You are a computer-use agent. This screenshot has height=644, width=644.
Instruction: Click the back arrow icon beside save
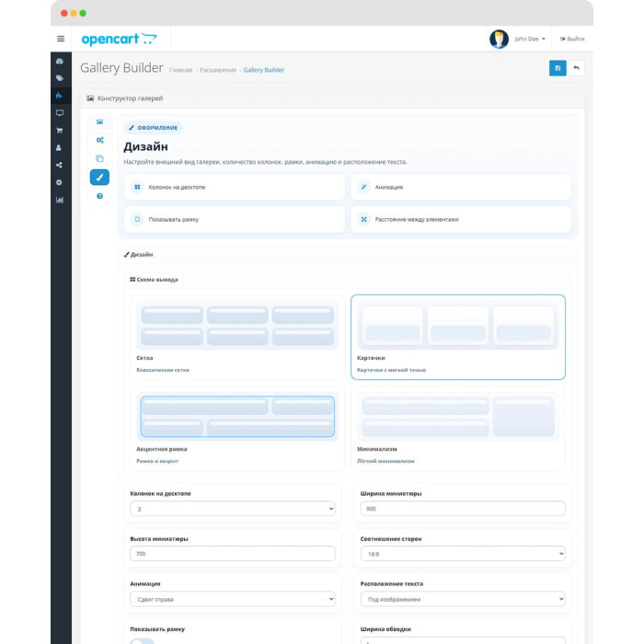pyautogui.click(x=576, y=68)
